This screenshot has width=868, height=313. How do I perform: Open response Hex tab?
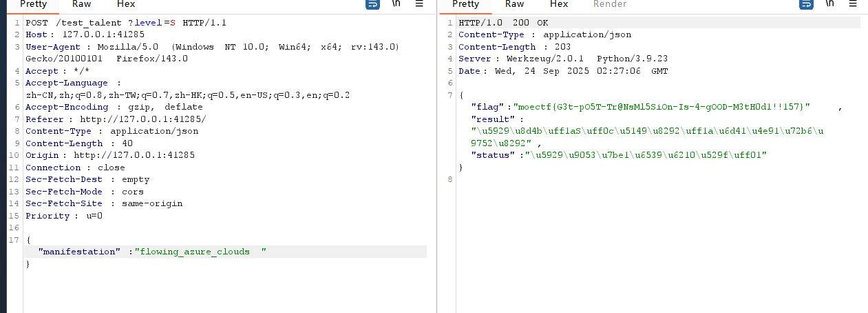pyautogui.click(x=559, y=4)
